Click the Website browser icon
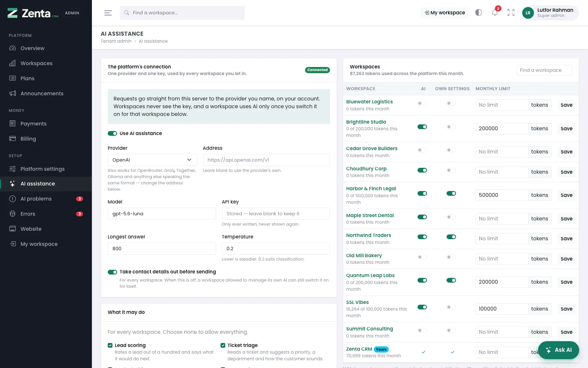Screen dimensions: 588x368 pyautogui.click(x=12, y=229)
